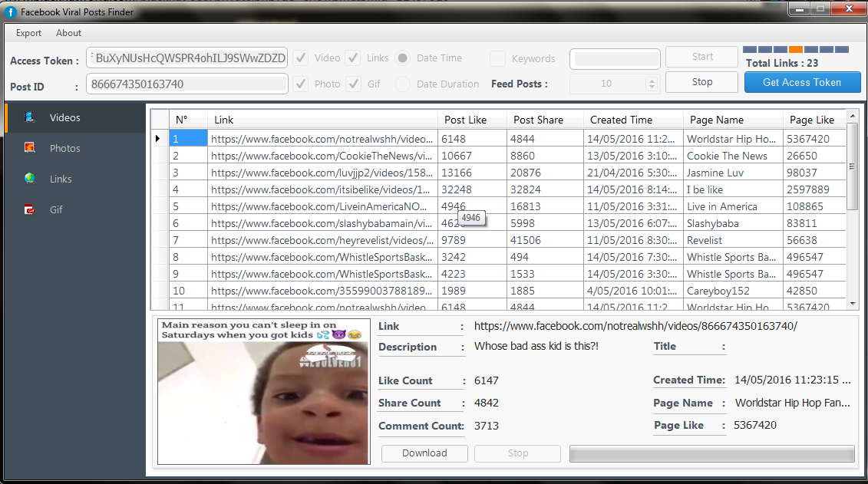Sort by the Created Time column header
The width and height of the screenshot is (868, 484).
click(x=633, y=120)
